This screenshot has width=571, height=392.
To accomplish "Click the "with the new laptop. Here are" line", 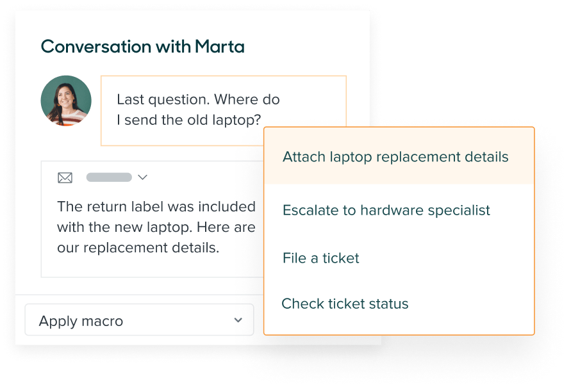I will coord(156,227).
